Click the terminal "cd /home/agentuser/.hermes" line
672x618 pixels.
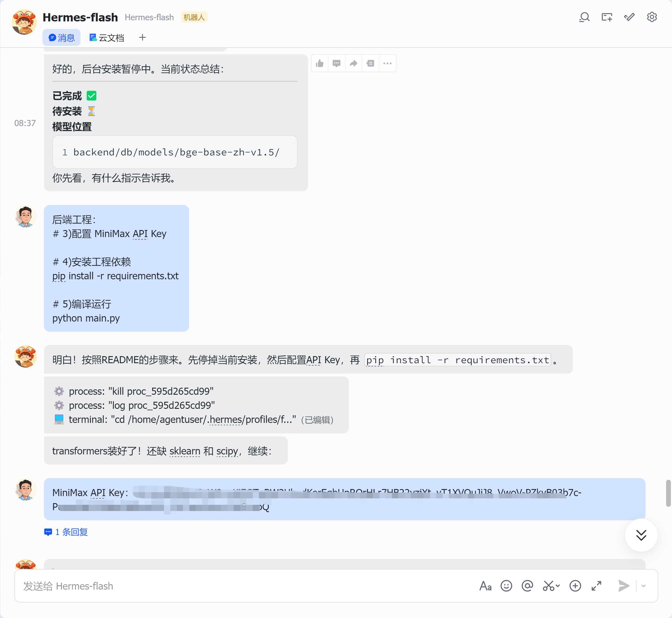click(x=175, y=419)
